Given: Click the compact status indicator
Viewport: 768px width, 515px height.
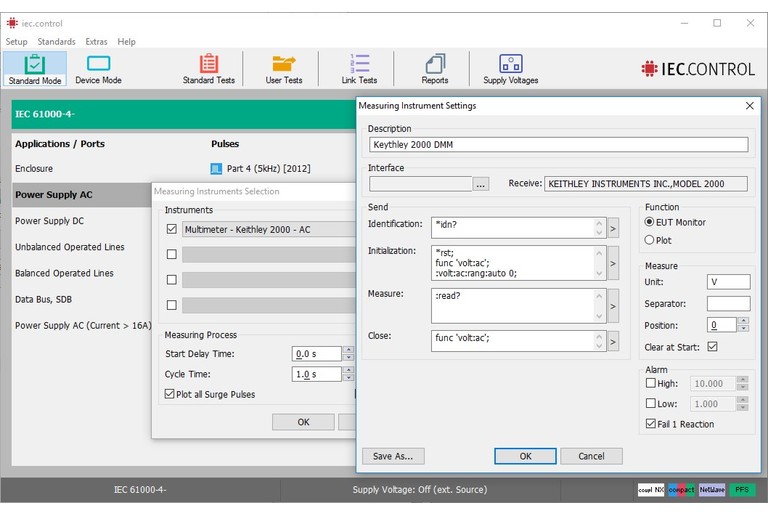Looking at the screenshot, I should [x=681, y=489].
